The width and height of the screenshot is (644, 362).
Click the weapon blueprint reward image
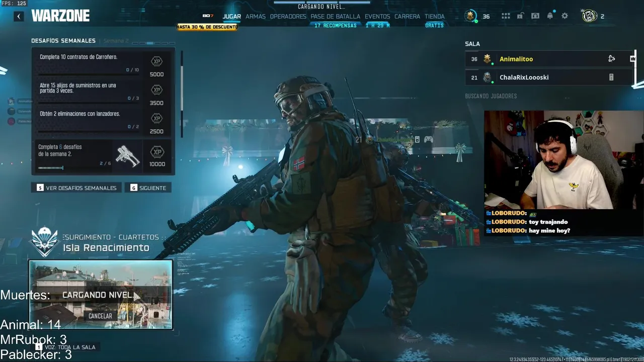coord(127,156)
